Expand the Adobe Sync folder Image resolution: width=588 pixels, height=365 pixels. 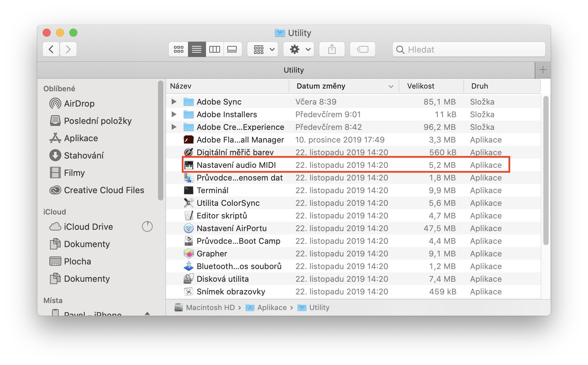click(x=174, y=101)
